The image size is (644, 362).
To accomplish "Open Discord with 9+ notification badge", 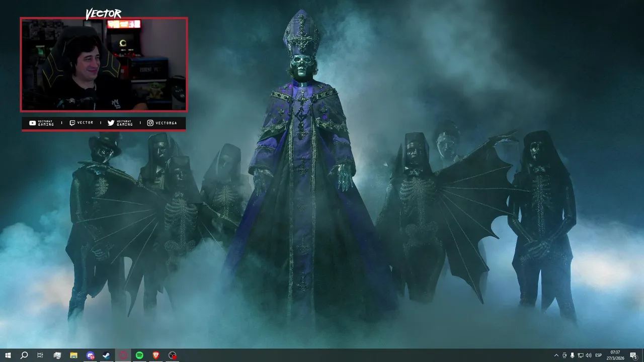I will coord(90,355).
